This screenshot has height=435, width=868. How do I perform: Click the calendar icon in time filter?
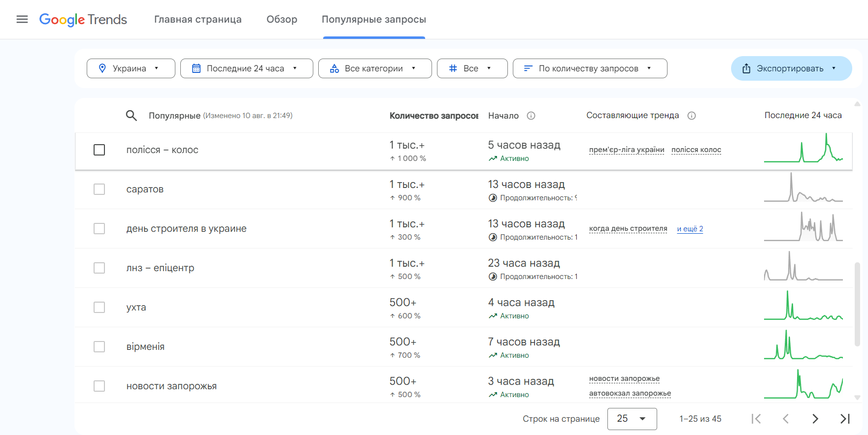196,68
